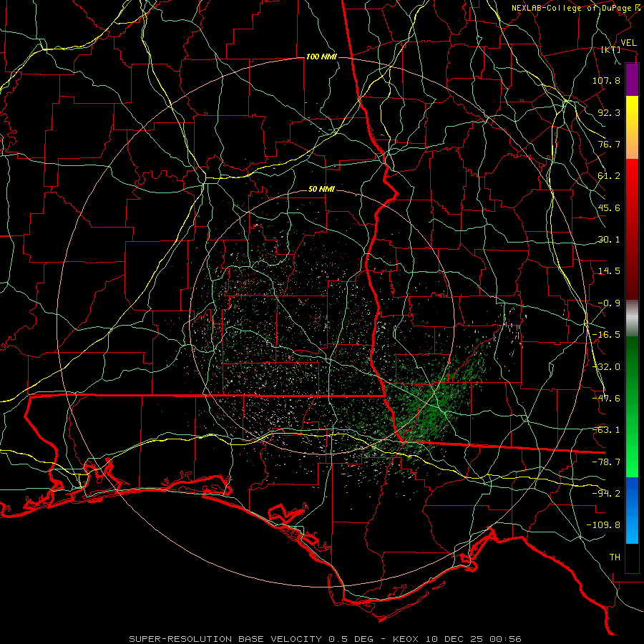
Task: Click the gray near-zero color bar segment
Action: (632, 318)
